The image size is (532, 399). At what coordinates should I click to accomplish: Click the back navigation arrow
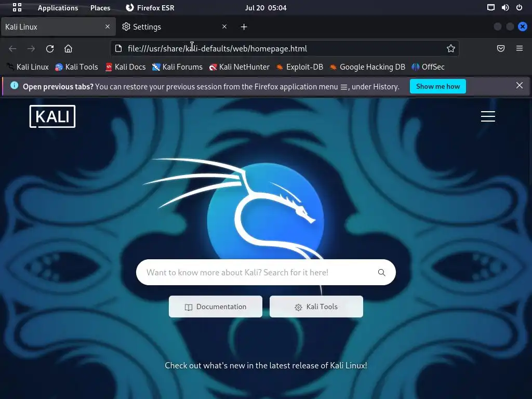(12, 49)
